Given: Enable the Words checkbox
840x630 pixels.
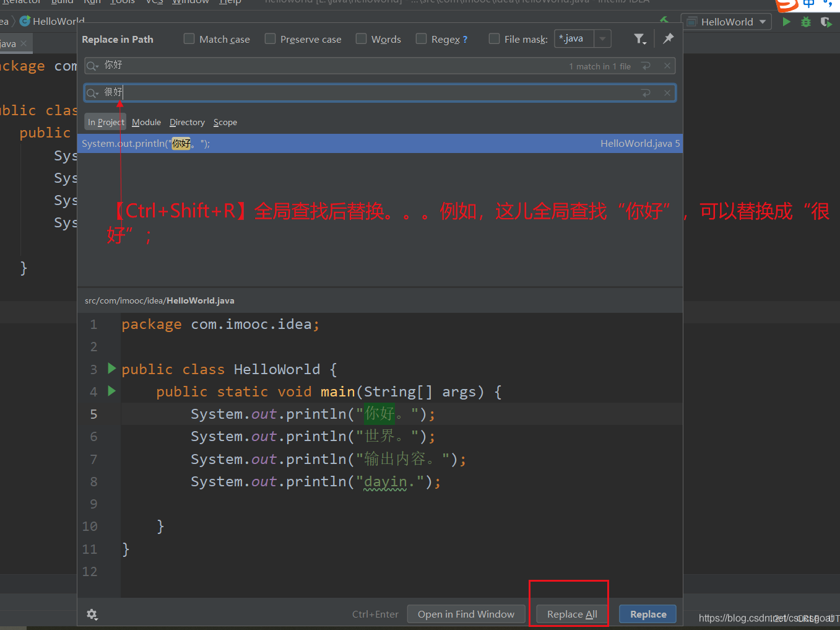Looking at the screenshot, I should (362, 39).
